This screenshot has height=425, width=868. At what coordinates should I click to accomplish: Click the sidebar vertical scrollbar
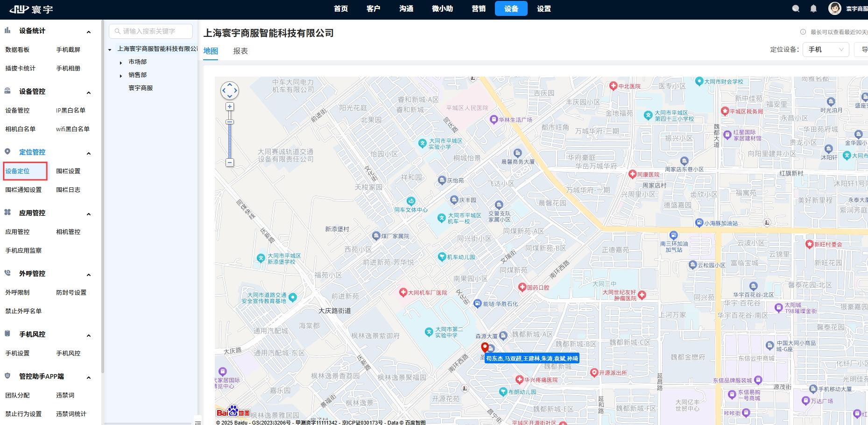coord(102,196)
